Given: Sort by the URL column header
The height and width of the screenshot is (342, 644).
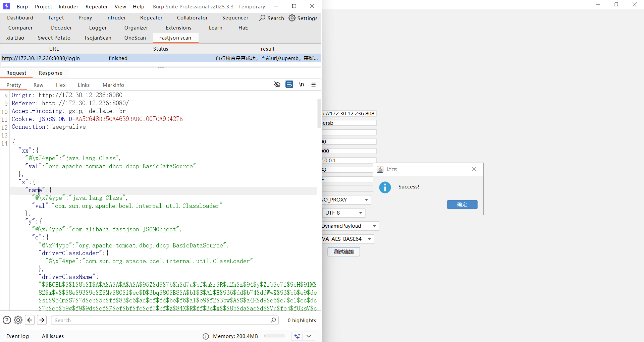Looking at the screenshot, I should 54,49.
